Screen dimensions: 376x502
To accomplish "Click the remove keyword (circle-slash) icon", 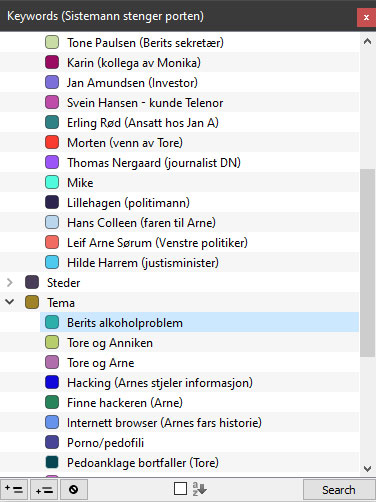I will 74,490.
